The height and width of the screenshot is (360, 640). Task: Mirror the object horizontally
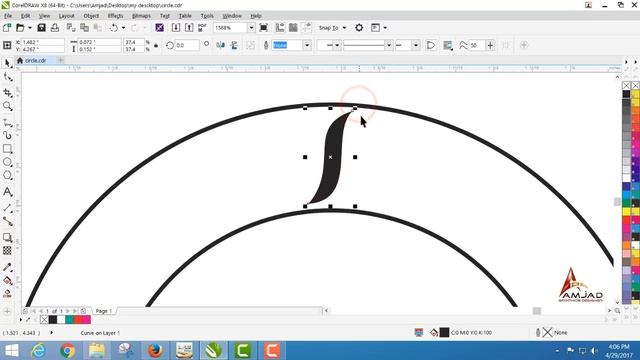pos(220,45)
